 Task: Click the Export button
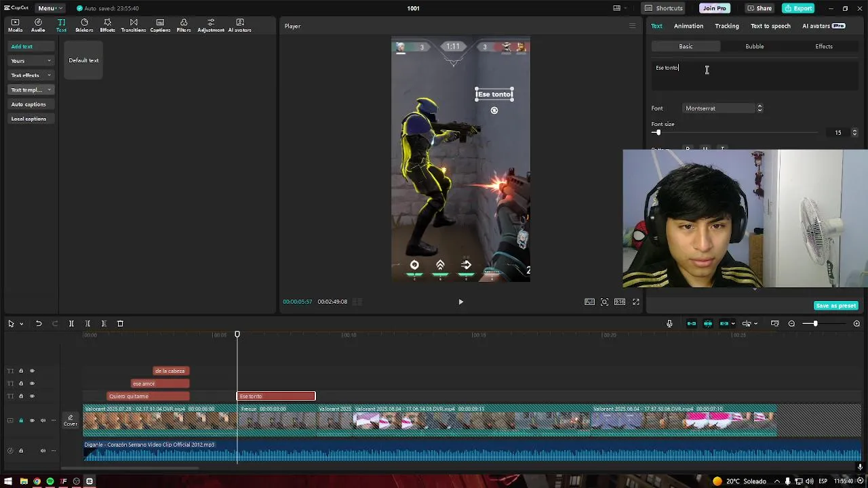tap(798, 8)
